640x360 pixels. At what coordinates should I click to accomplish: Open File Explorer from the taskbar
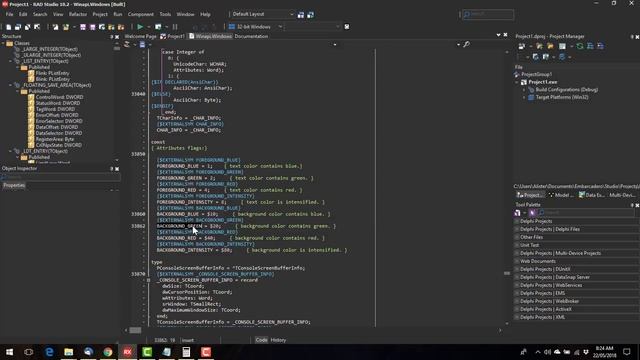coord(69,352)
